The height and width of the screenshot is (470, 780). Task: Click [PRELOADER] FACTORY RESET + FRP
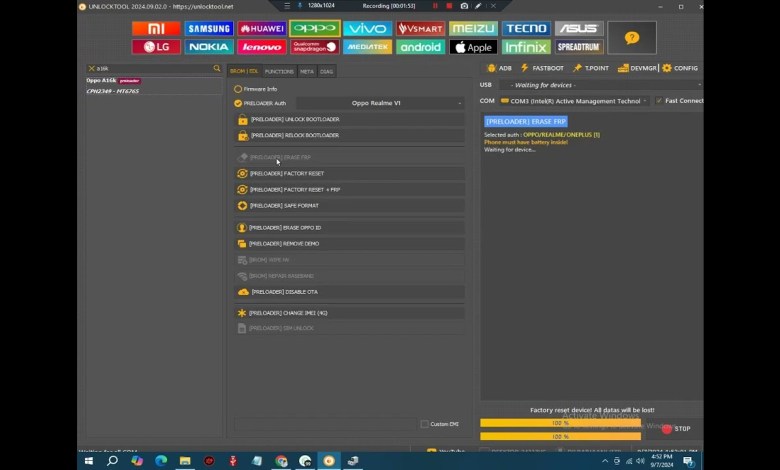[350, 189]
